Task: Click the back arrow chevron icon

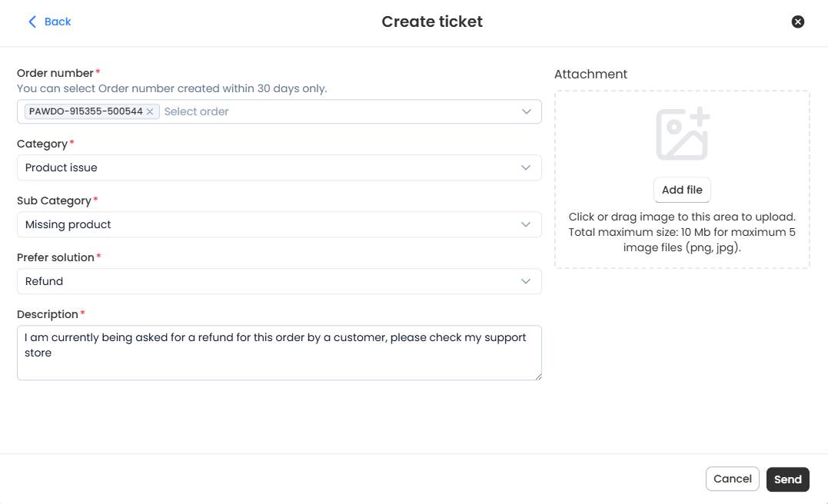Action: pos(32,22)
